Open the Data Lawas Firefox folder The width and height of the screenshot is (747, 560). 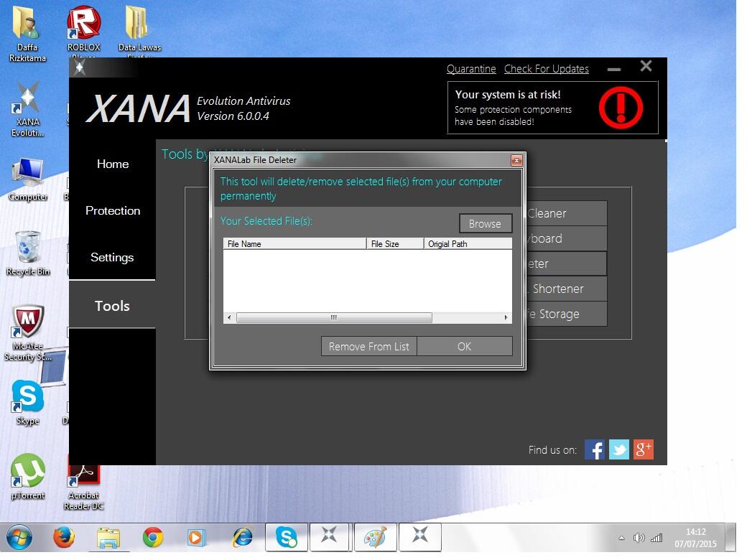[x=139, y=31]
